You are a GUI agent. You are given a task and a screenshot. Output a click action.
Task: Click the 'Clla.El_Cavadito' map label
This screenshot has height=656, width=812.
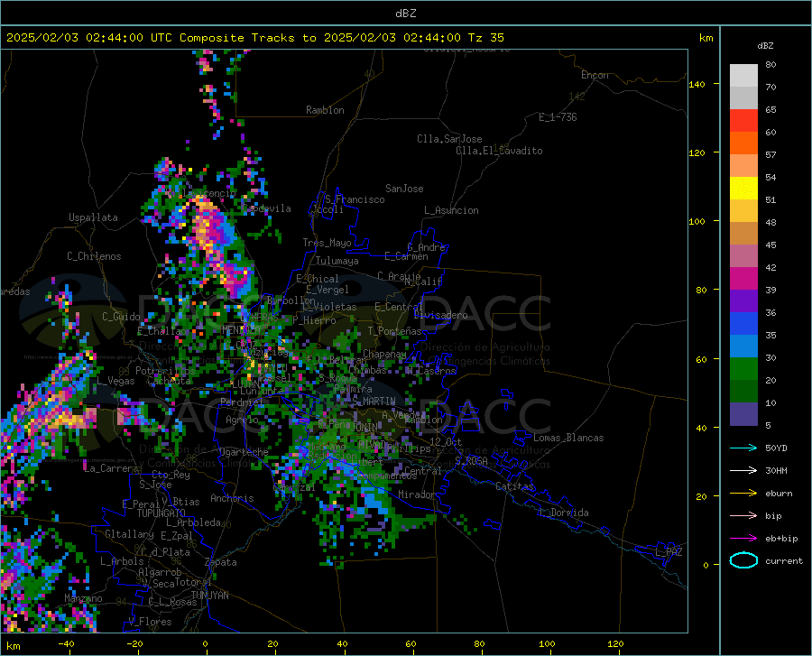pos(499,151)
